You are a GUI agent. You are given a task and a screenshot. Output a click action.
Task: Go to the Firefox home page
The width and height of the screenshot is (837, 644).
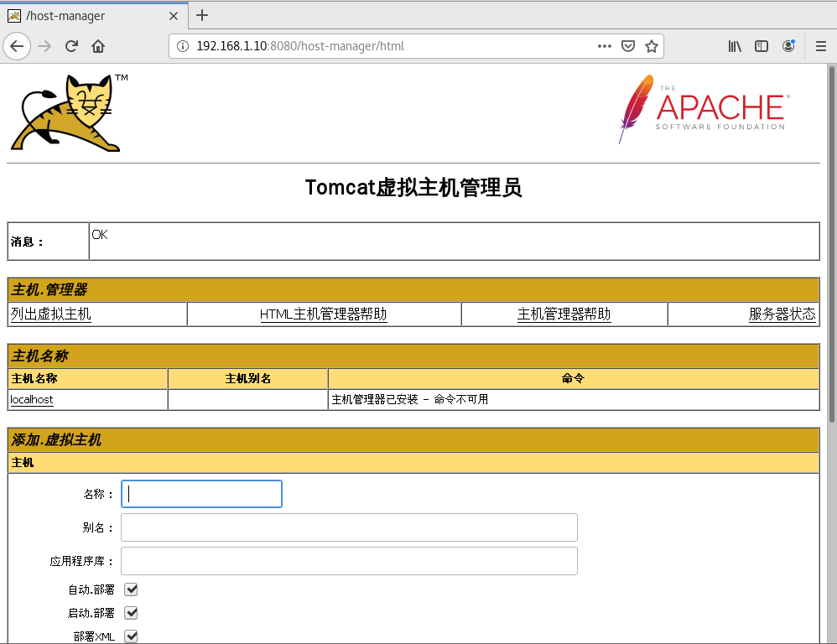pos(97,46)
